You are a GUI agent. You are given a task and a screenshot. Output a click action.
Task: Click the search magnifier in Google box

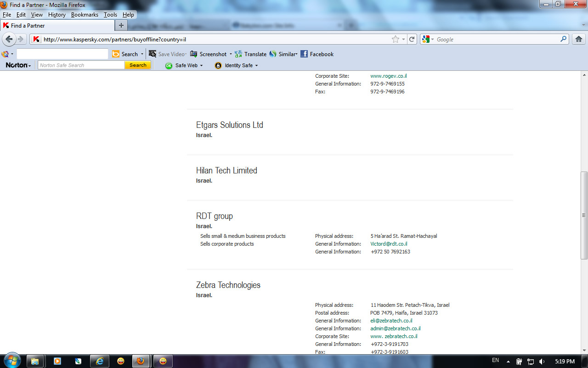point(564,39)
